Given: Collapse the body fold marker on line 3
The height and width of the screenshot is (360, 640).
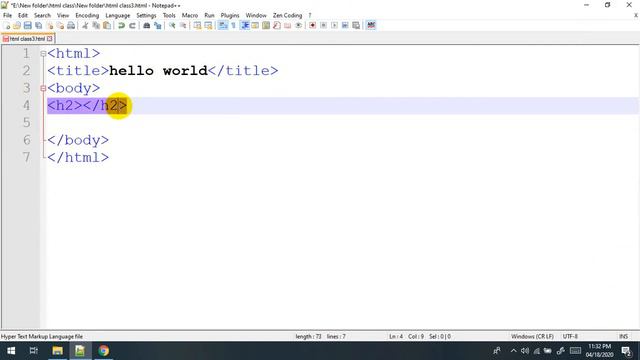Looking at the screenshot, I should (x=43, y=88).
